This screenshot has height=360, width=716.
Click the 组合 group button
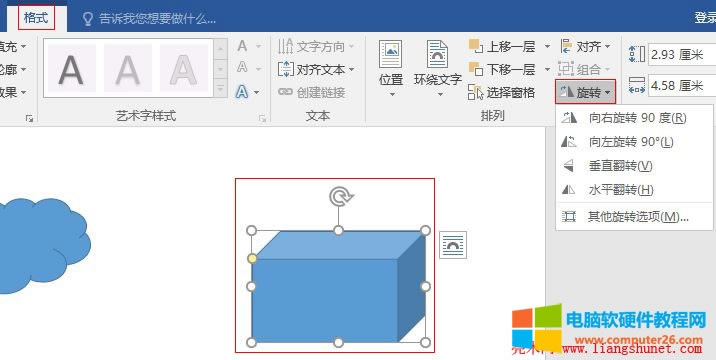tap(585, 69)
